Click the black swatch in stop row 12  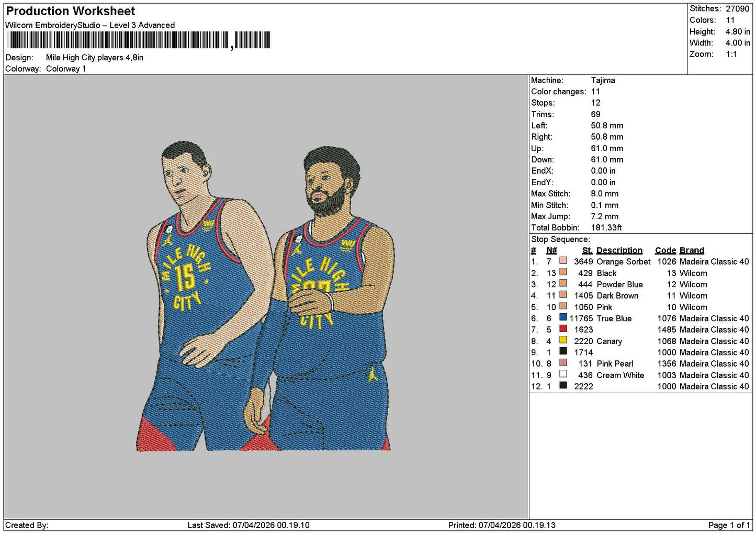(563, 385)
